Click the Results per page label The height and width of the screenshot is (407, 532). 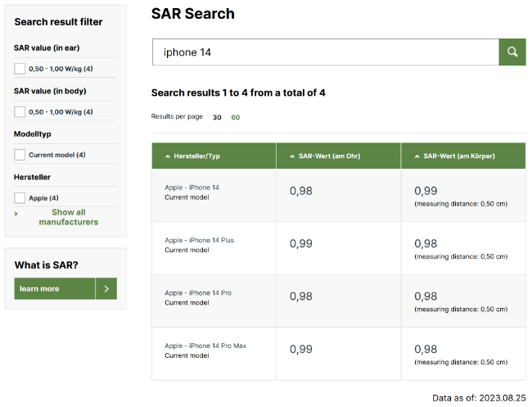click(177, 116)
